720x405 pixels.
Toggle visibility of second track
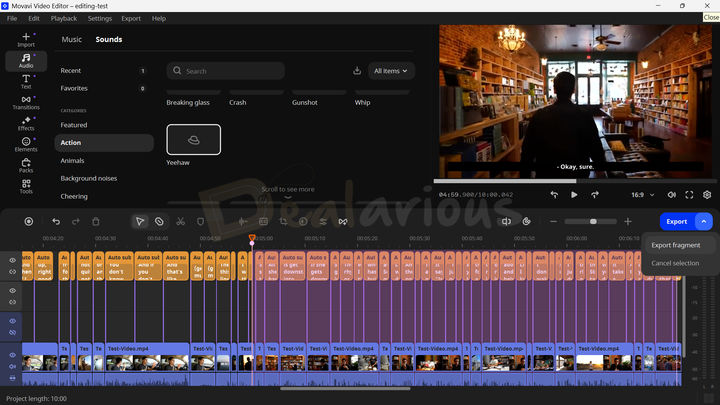[x=12, y=290]
